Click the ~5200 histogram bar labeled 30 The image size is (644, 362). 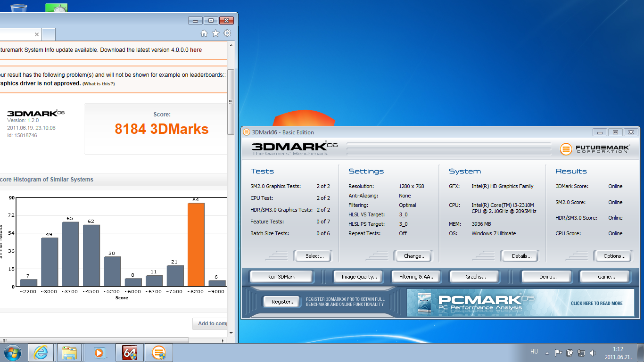(x=112, y=271)
